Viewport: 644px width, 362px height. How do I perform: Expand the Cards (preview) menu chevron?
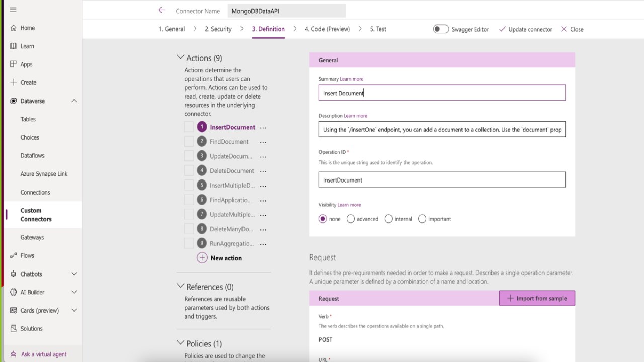point(74,311)
